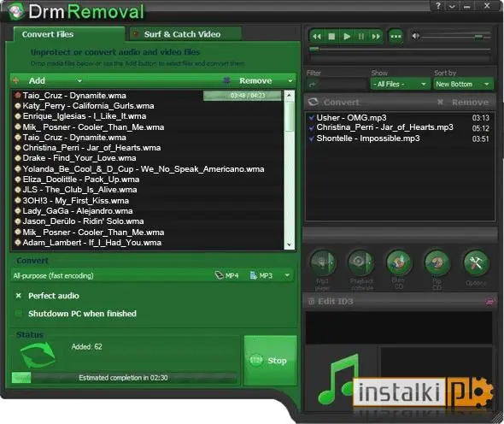Switch to the Convert Files tab
This screenshot has width=504, height=424.
tap(69, 34)
